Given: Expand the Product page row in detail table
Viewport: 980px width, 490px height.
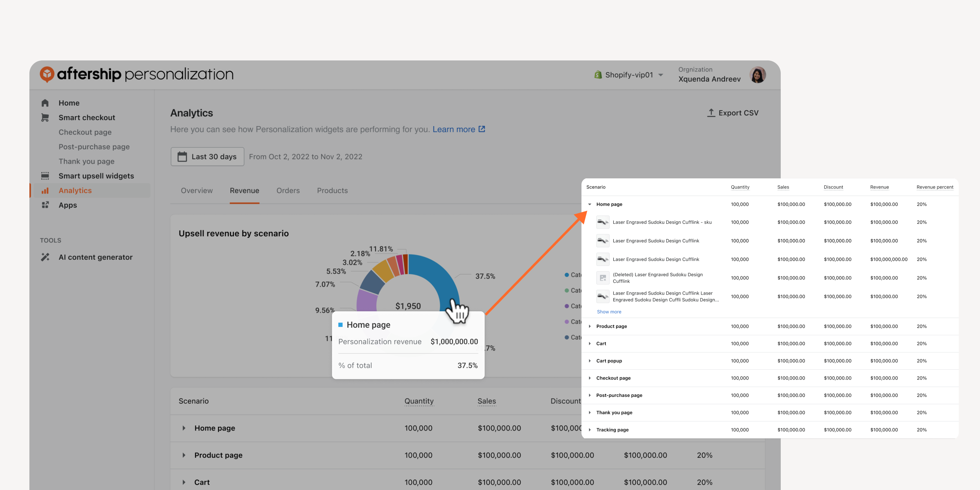Looking at the screenshot, I should [590, 326].
